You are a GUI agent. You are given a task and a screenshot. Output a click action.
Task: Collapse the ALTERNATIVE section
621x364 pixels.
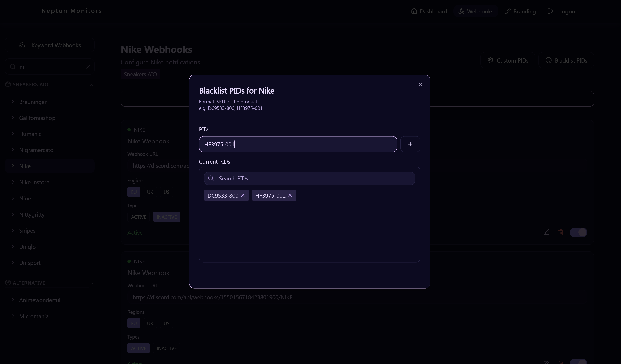[92, 283]
